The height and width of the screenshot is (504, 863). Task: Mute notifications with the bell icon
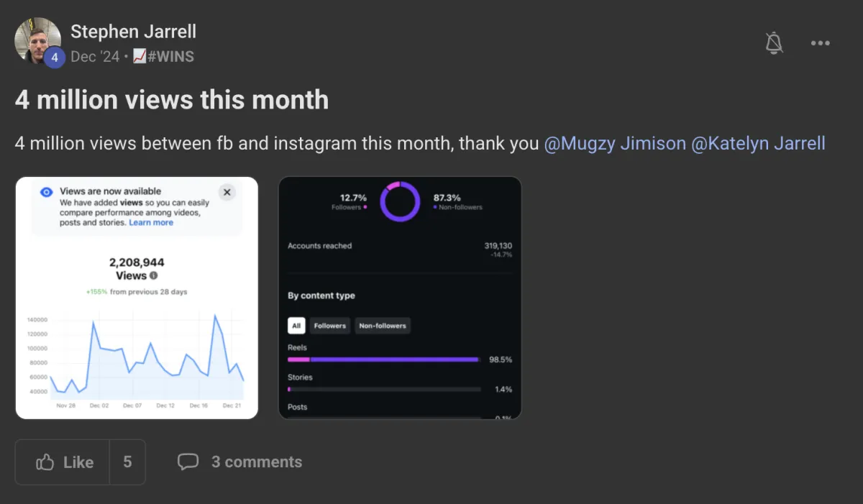pos(774,43)
